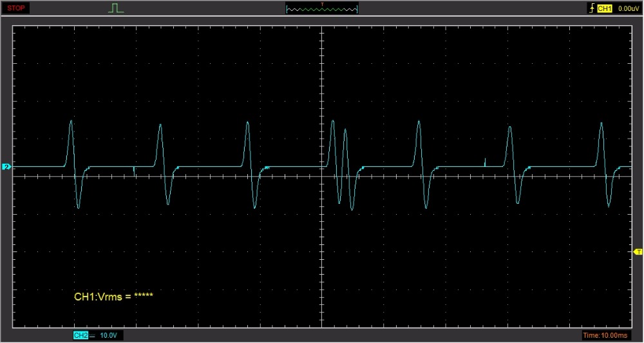Image resolution: width=644 pixels, height=343 pixels.
Task: Click the first waveform peak on the left
Action: point(71,122)
